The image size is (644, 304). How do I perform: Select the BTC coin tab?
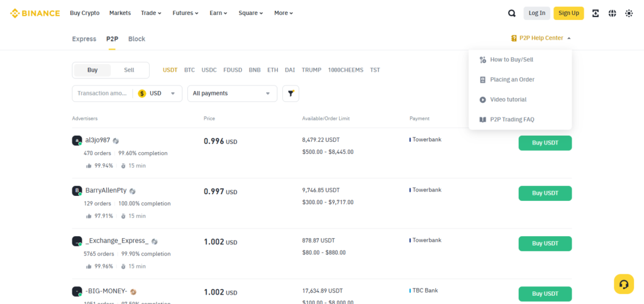(189, 70)
